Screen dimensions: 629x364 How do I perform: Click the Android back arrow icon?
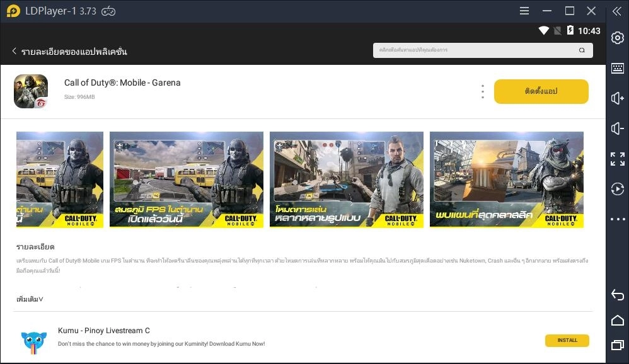point(618,295)
